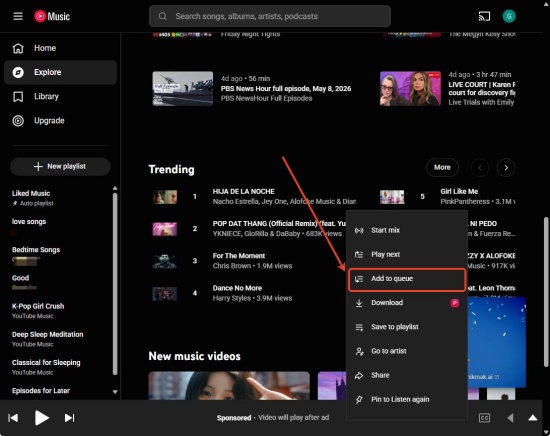
Task: Play Dance No More by Harry Styles
Action: coord(237,288)
